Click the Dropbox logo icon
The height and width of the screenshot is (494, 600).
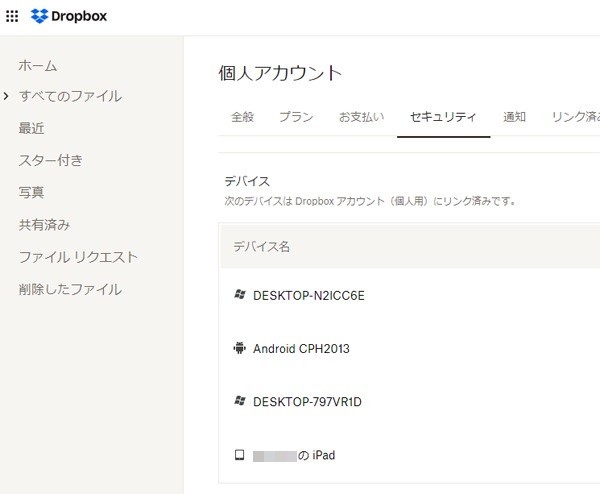click(x=39, y=16)
